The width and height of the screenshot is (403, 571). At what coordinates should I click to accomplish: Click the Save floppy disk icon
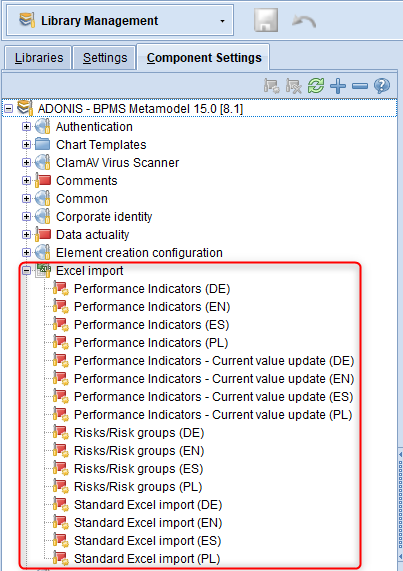(266, 20)
